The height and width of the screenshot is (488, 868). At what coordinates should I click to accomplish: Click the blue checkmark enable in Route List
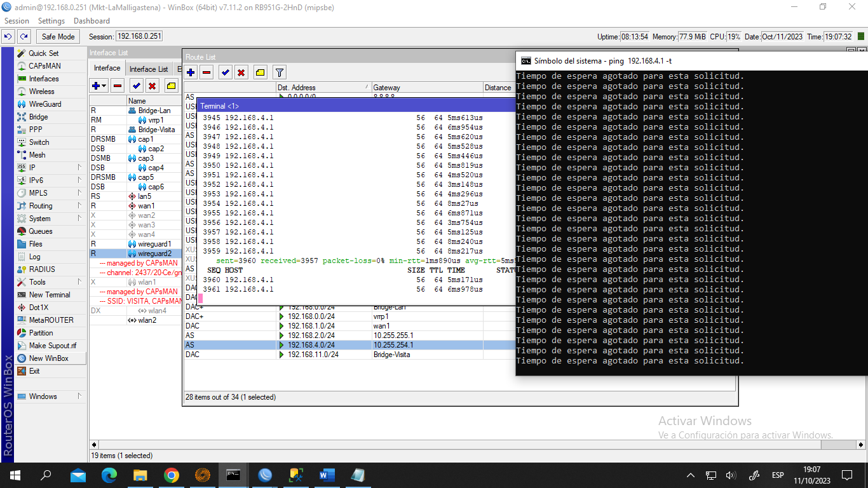[226, 72]
